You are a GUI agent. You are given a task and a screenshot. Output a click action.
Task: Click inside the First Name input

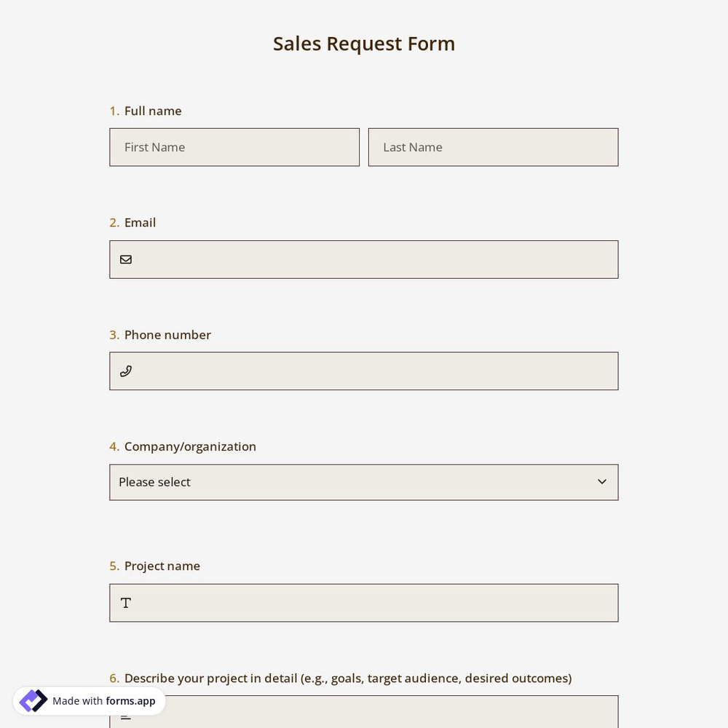tap(234, 147)
